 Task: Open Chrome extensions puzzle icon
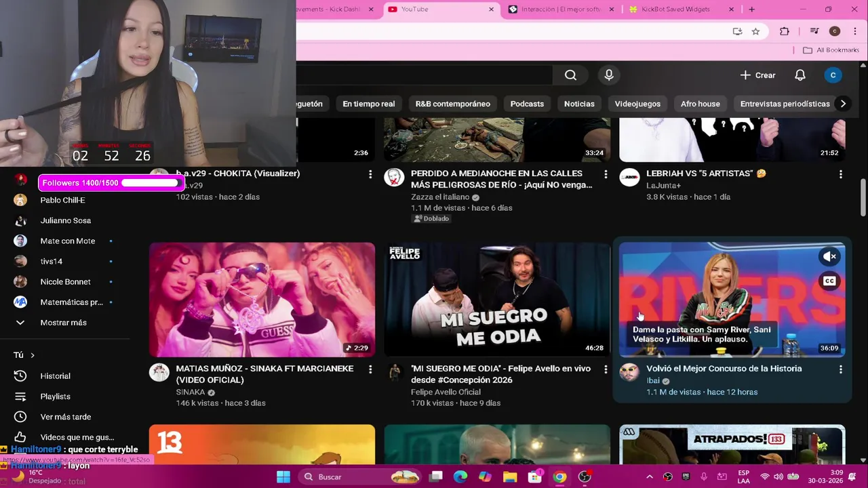tap(785, 31)
